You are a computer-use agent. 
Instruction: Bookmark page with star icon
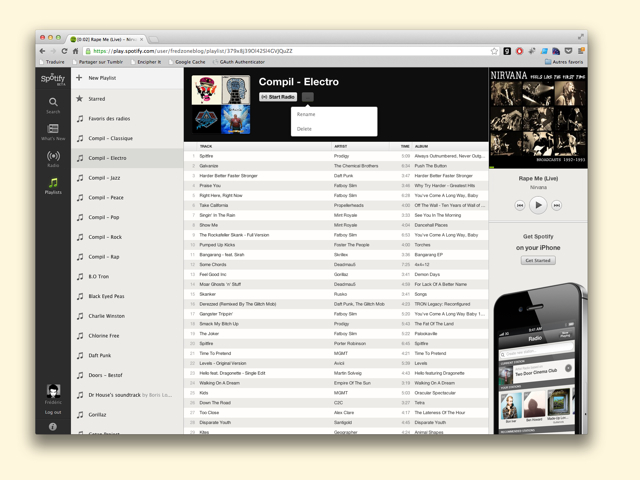point(494,51)
